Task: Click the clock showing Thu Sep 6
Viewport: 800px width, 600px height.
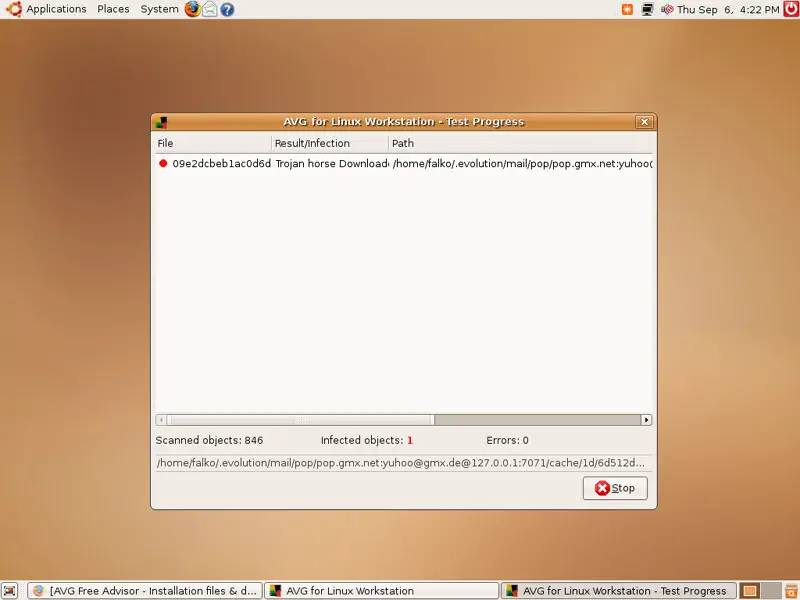Action: pyautogui.click(x=728, y=9)
